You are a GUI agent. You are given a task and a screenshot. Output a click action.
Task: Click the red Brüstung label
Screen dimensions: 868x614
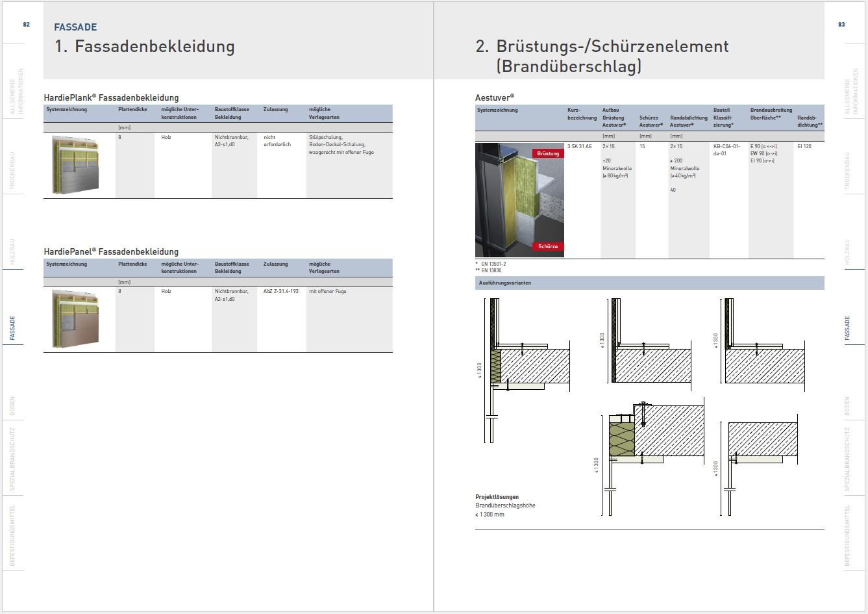[x=548, y=153]
